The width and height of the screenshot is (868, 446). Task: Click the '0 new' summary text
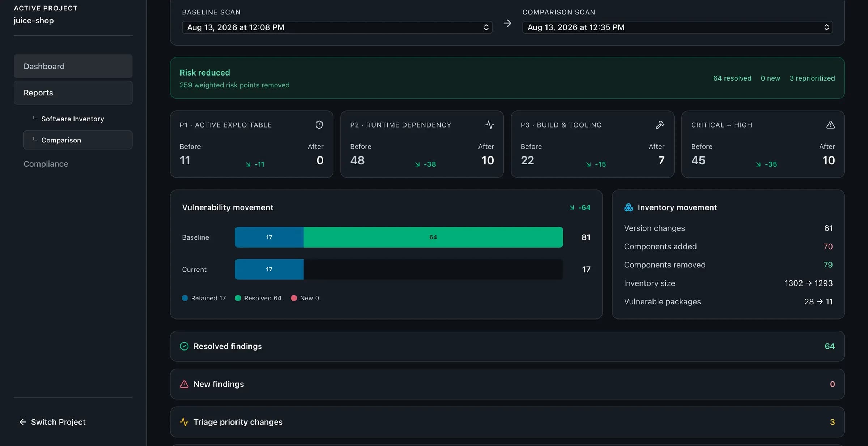770,78
